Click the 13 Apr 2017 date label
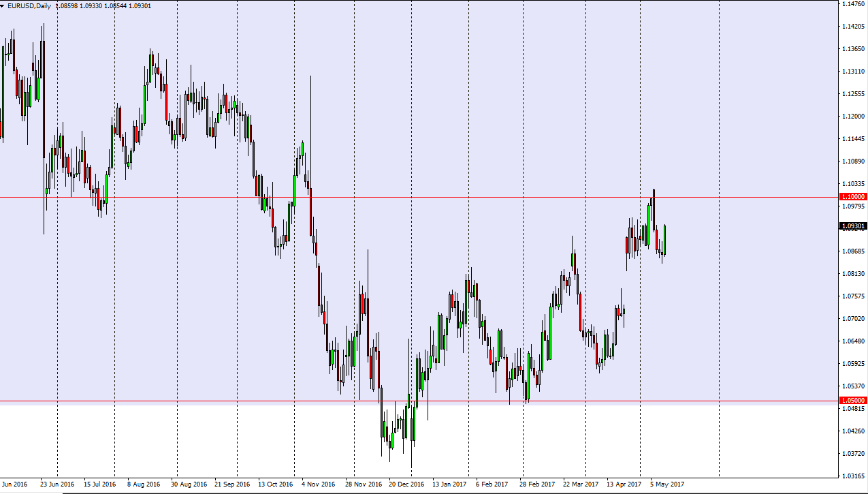The height and width of the screenshot is (494, 868). 626,485
